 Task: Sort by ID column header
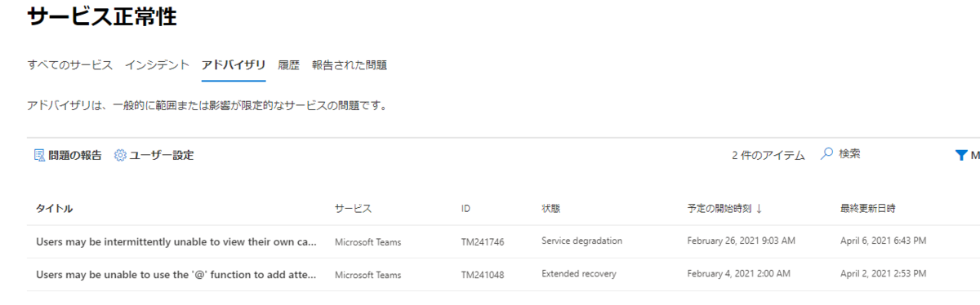coord(465,209)
